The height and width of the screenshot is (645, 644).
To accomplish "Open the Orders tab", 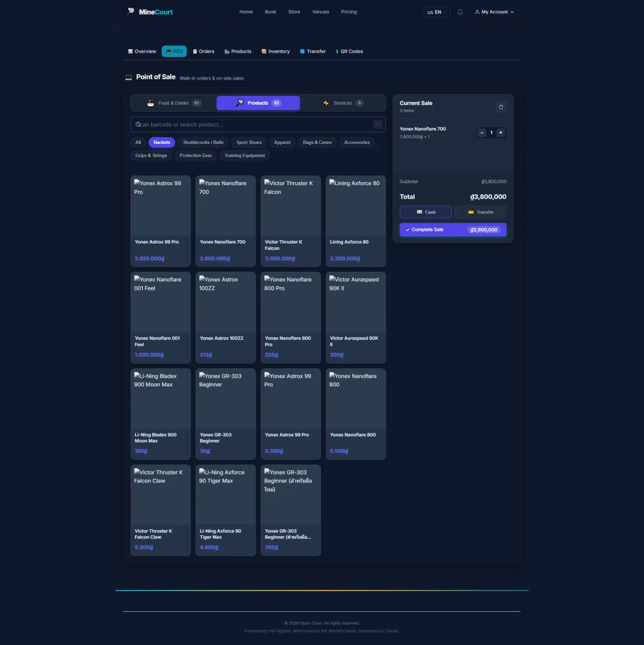I will (203, 51).
